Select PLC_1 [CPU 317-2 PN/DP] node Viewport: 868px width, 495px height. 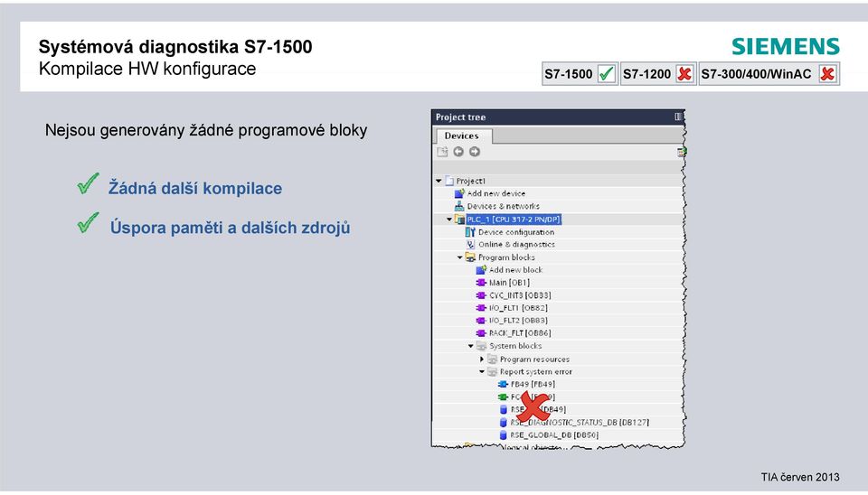coord(514,219)
